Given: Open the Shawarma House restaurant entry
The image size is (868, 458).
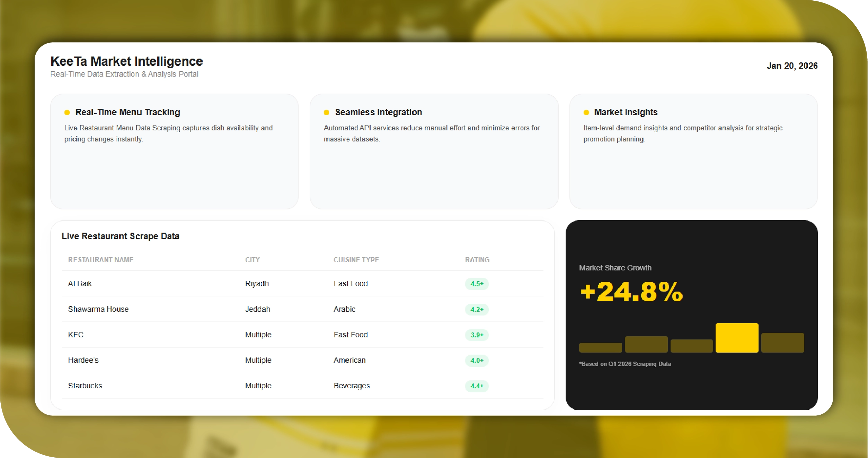Looking at the screenshot, I should click(x=98, y=309).
